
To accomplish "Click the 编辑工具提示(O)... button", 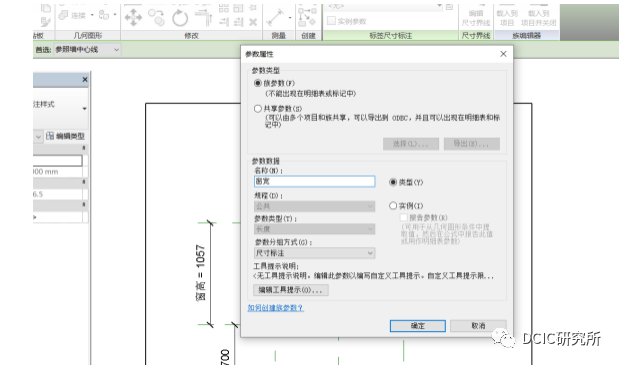I will 291,290.
